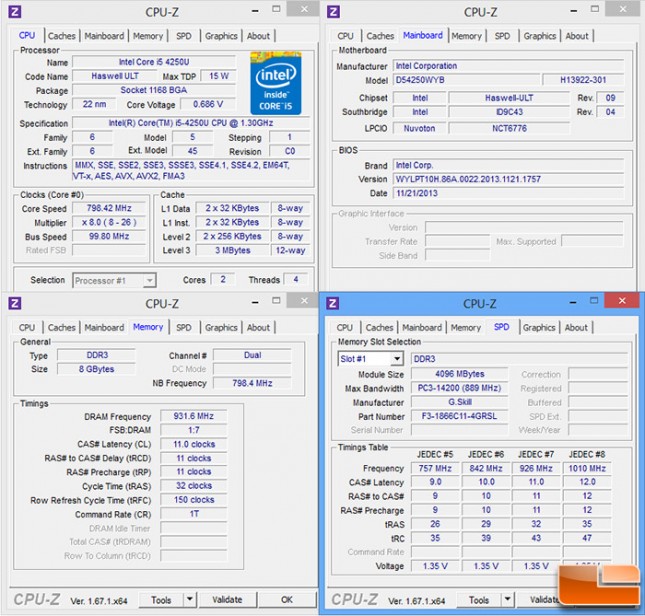The width and height of the screenshot is (645, 616).
Task: Open the Tools dropdown arrow in the Memory window
Action: pos(190,600)
